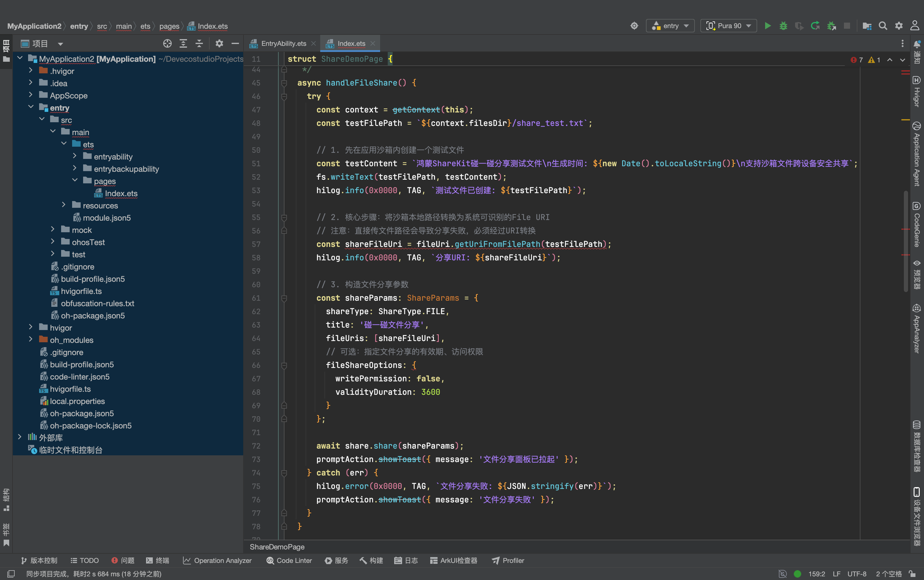Click the green Run button
Screen dimensions: 924x580
768,26
